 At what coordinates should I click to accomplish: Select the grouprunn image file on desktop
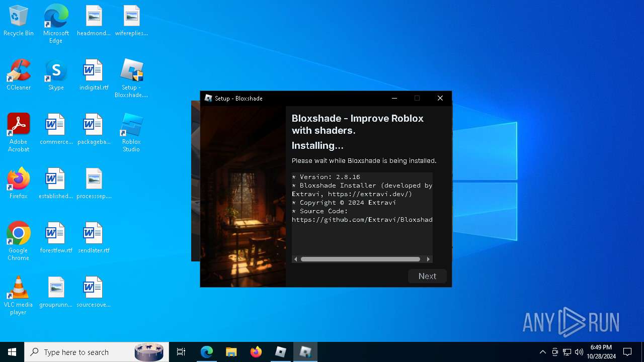point(56,293)
